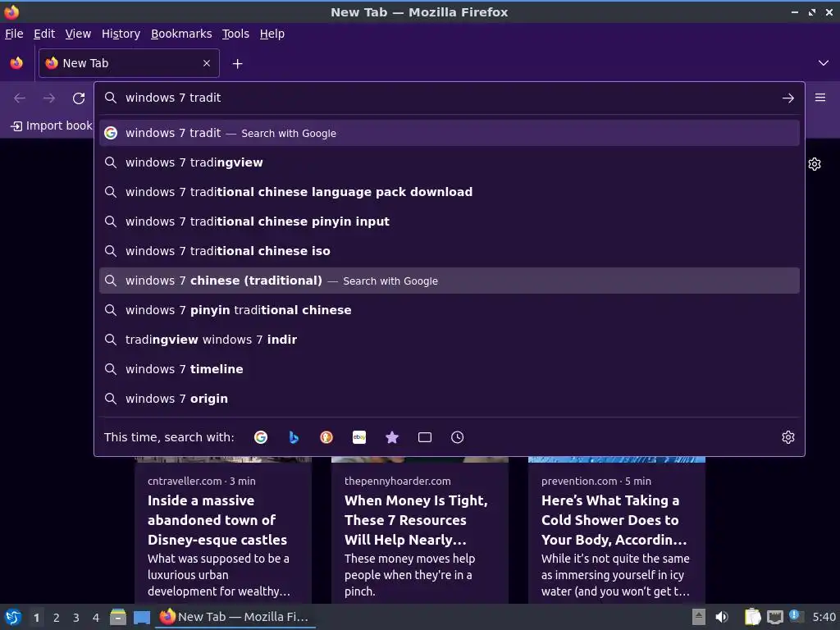840x630 pixels.
Task: Choose 'windows 7 chinese (traditional)' suggestion
Action: 450,281
